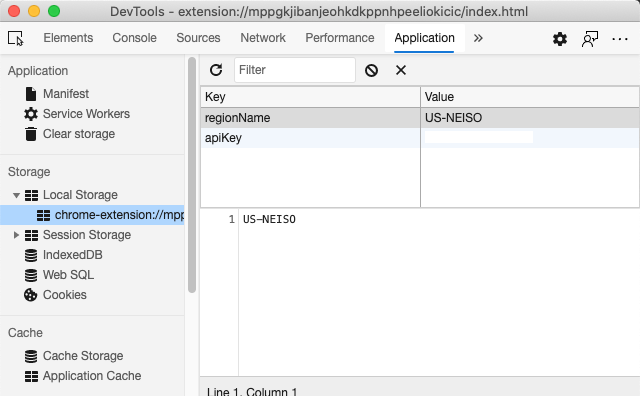The height and width of the screenshot is (396, 640).
Task: Show more DevTools tabs chevron
Action: (478, 38)
